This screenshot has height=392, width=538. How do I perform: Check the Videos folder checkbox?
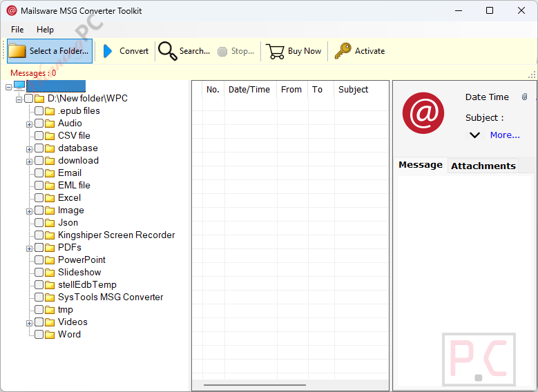(39, 322)
